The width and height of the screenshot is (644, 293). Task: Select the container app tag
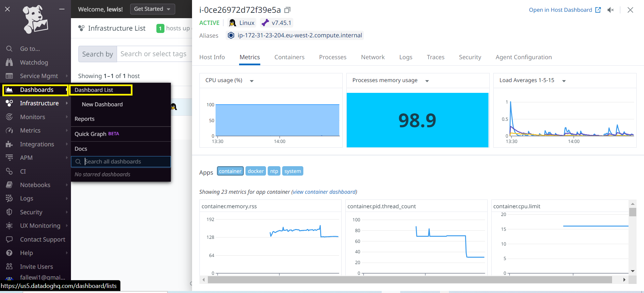tap(230, 171)
